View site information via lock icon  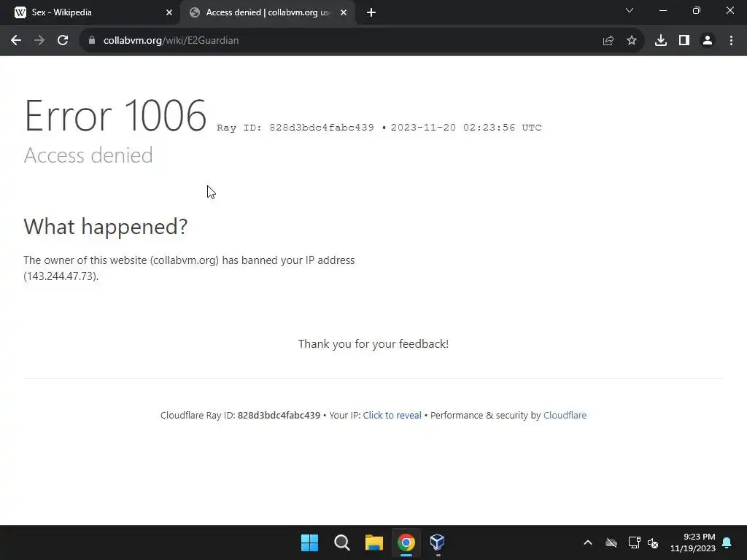pos(92,41)
